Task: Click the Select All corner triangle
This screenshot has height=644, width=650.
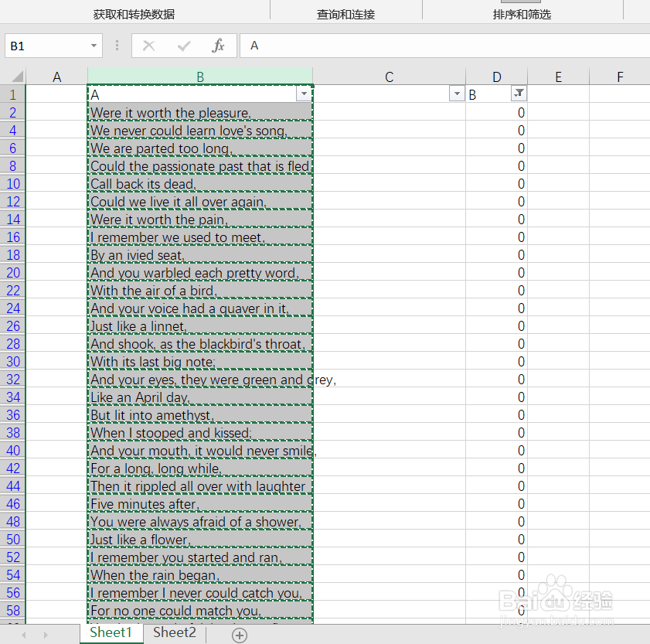Action: [18, 77]
